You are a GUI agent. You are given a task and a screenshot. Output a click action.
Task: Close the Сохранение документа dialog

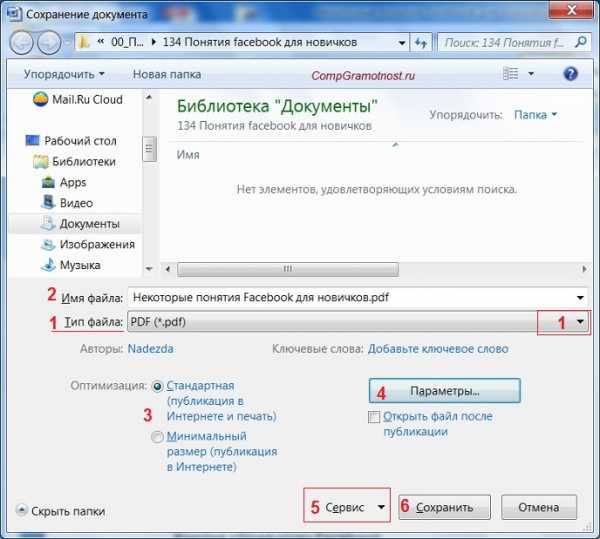click(x=571, y=10)
